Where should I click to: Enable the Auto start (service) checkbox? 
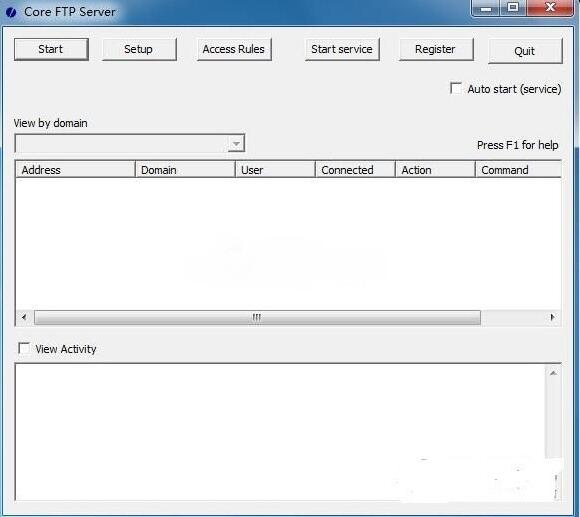click(x=456, y=88)
